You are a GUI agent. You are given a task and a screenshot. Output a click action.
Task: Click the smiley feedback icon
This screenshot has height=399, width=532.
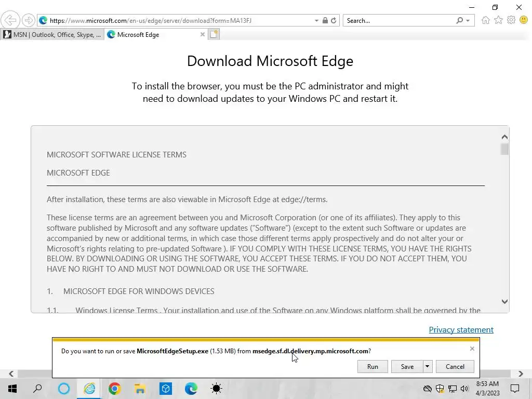tap(524, 20)
